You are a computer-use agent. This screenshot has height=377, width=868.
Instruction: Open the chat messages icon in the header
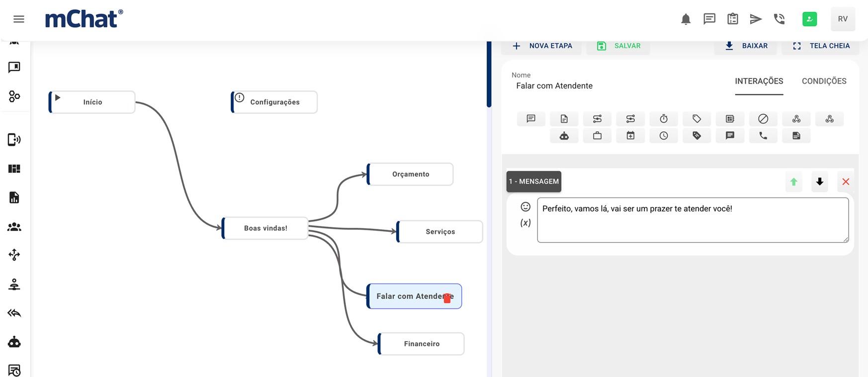tap(709, 19)
